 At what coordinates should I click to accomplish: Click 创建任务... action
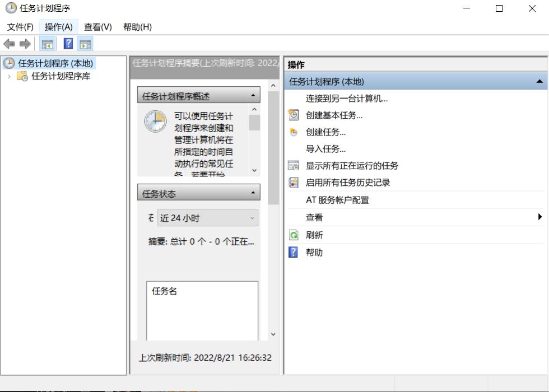325,132
